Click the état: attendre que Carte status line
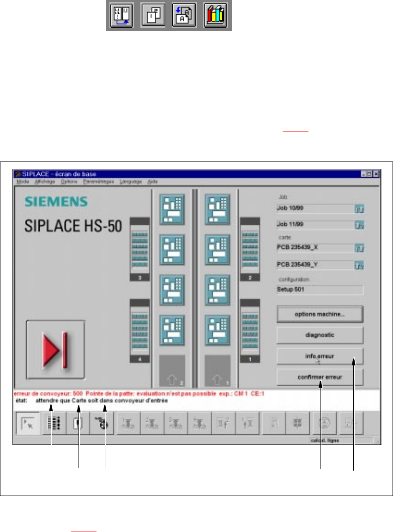393x532 pixels. [92, 400]
